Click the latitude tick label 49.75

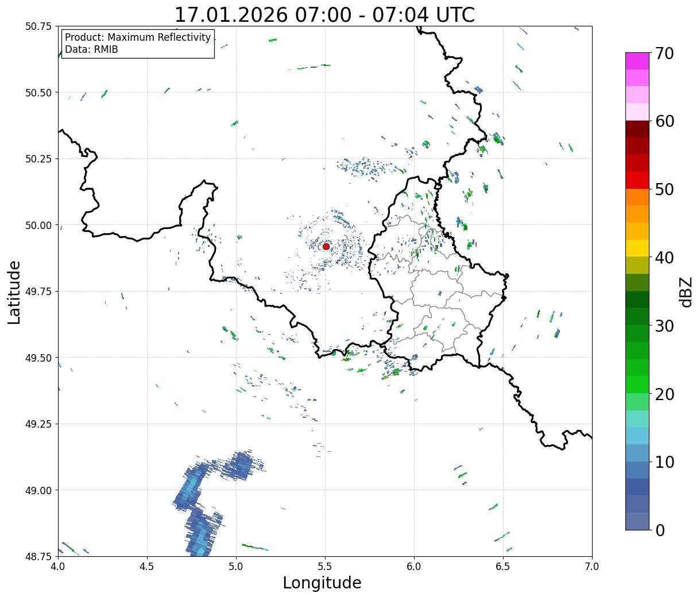[x=38, y=292]
